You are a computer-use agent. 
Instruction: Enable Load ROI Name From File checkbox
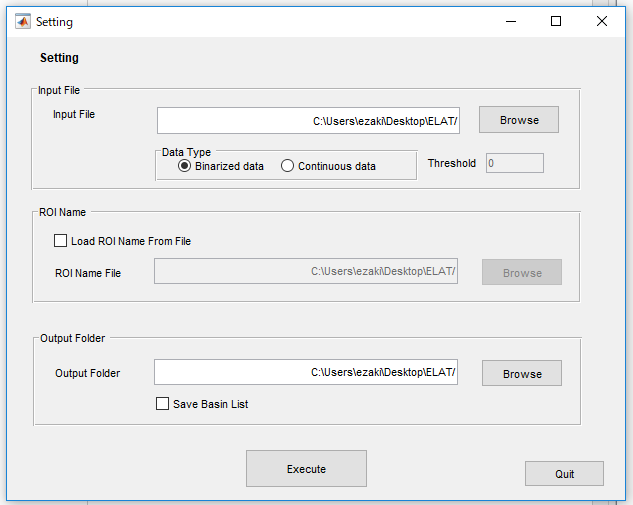(x=61, y=241)
